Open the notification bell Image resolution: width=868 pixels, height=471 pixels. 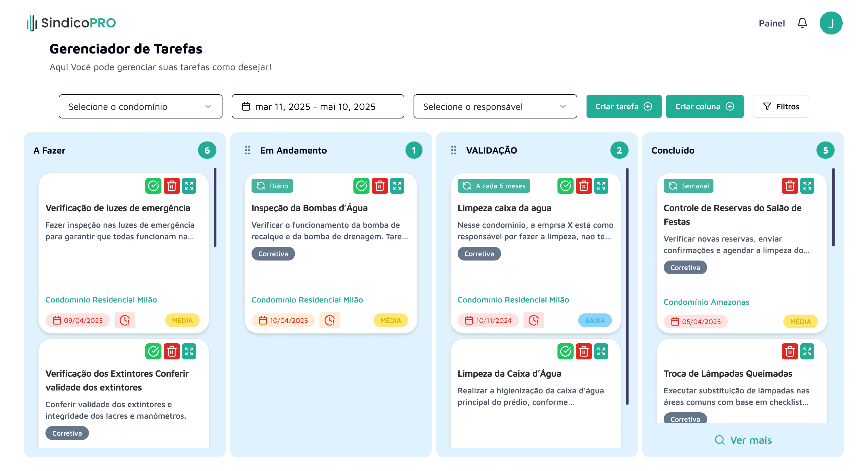tap(802, 22)
